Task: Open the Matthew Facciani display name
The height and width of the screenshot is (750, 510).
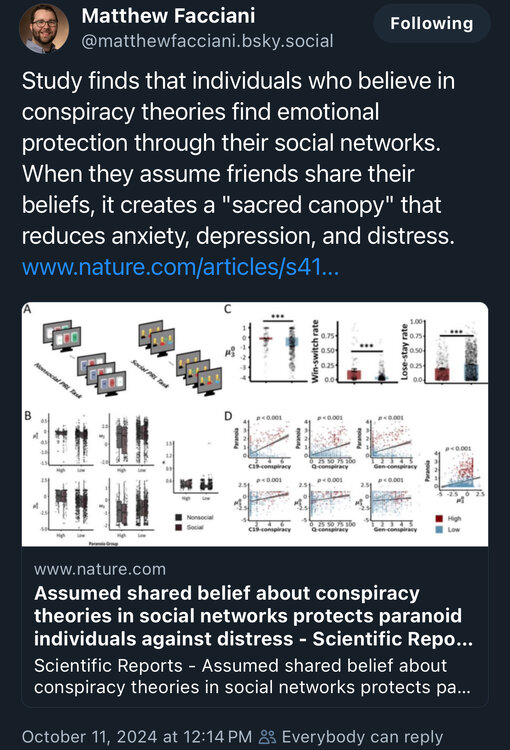Action: pyautogui.click(x=168, y=16)
